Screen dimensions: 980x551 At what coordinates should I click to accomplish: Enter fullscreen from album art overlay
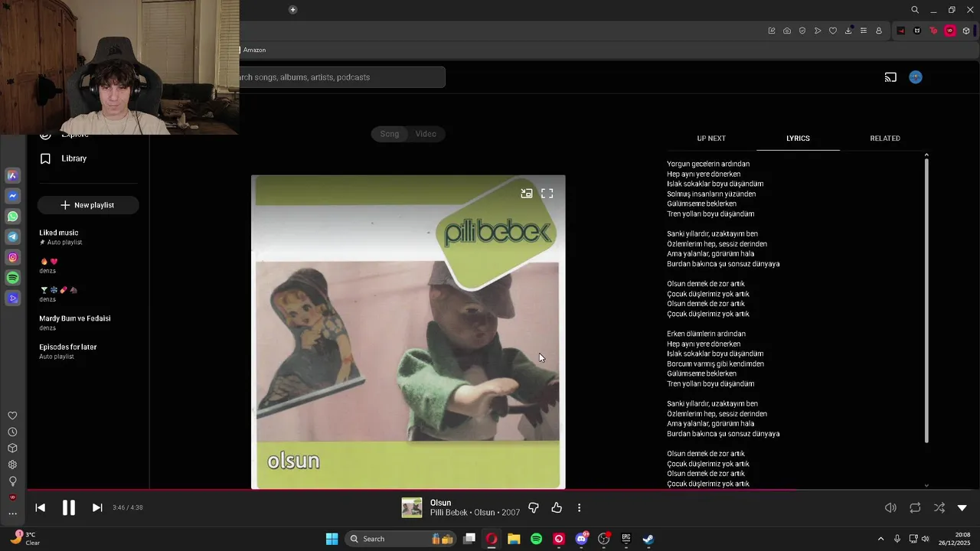[547, 194]
